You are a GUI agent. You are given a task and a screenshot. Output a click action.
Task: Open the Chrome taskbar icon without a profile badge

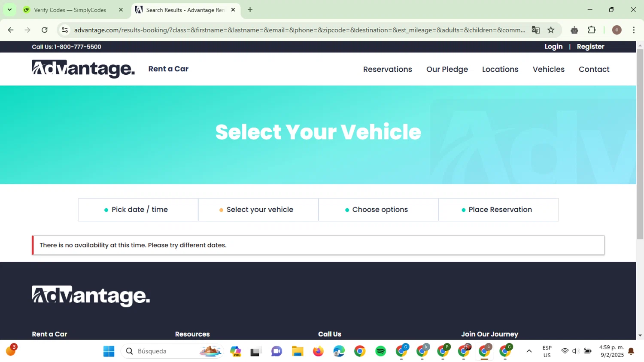point(360,351)
